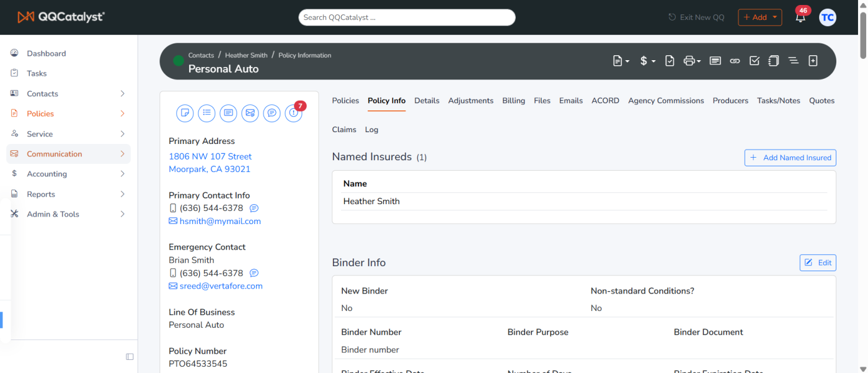
Task: Click Exit New QQ
Action: click(x=696, y=17)
